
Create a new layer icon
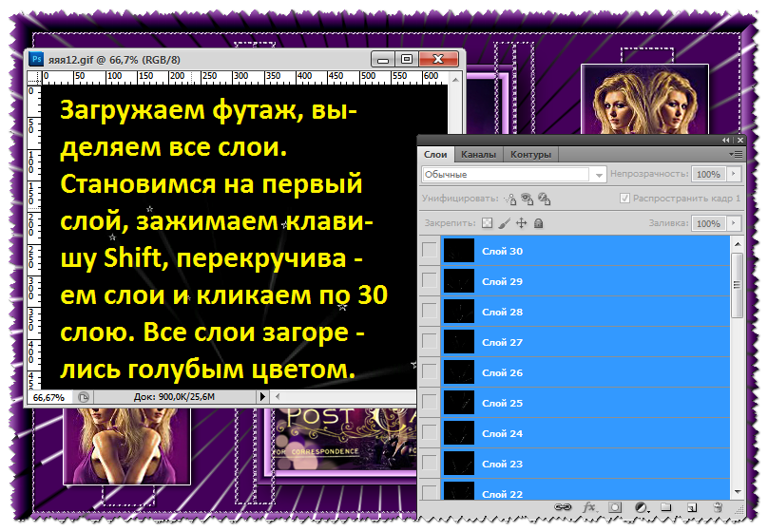(x=692, y=507)
